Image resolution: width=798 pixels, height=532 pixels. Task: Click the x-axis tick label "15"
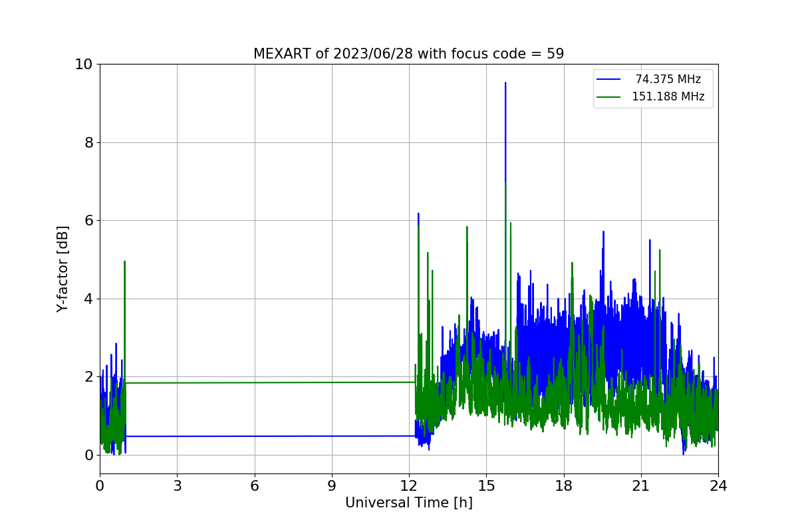(486, 486)
